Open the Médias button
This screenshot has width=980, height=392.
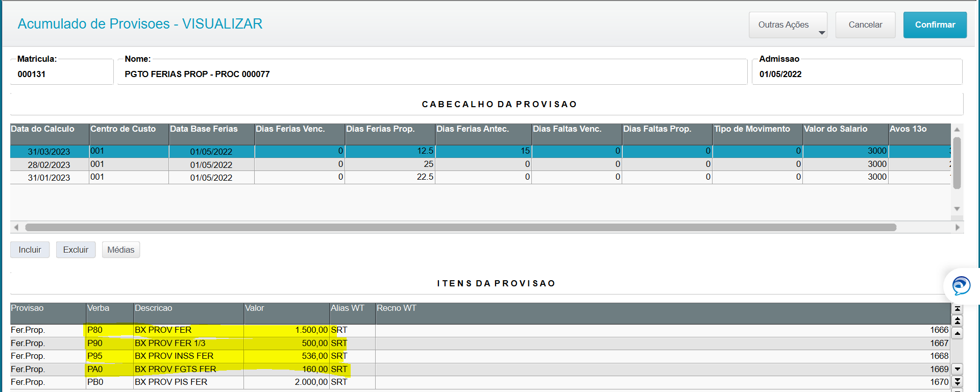tap(121, 250)
